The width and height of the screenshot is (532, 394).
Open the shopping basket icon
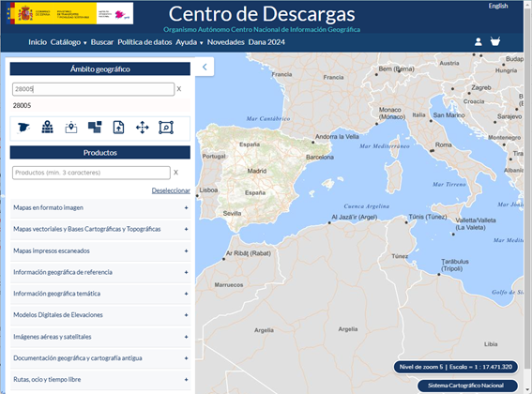495,41
